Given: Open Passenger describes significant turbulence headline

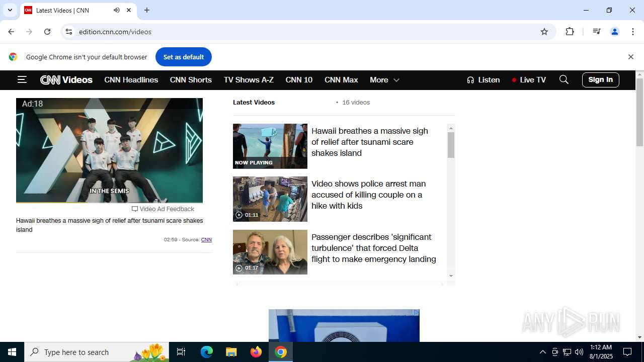Looking at the screenshot, I should coord(374,248).
